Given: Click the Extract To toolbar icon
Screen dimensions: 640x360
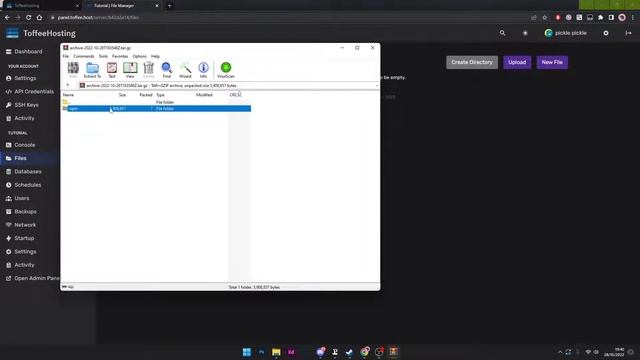Looking at the screenshot, I should 92,70.
